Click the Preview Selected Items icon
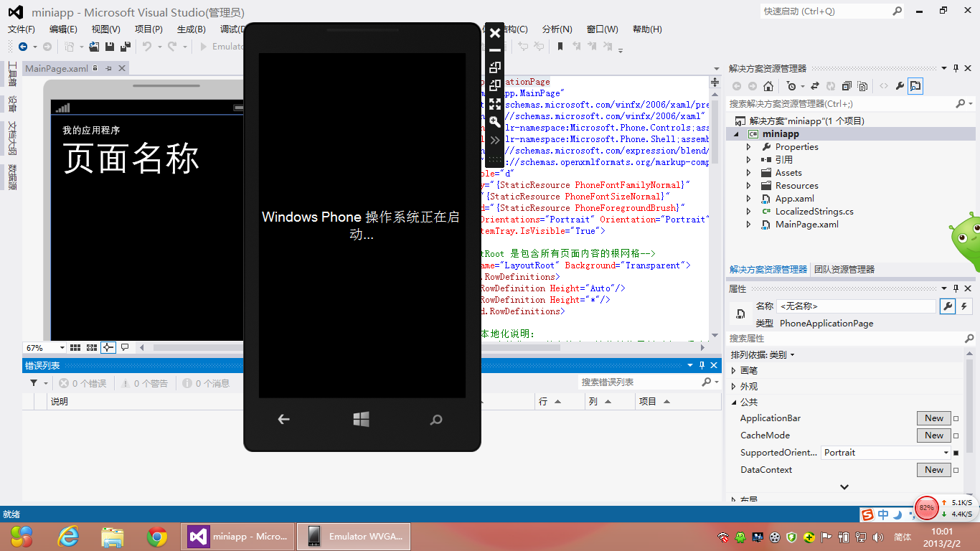The image size is (980, 551). [915, 86]
